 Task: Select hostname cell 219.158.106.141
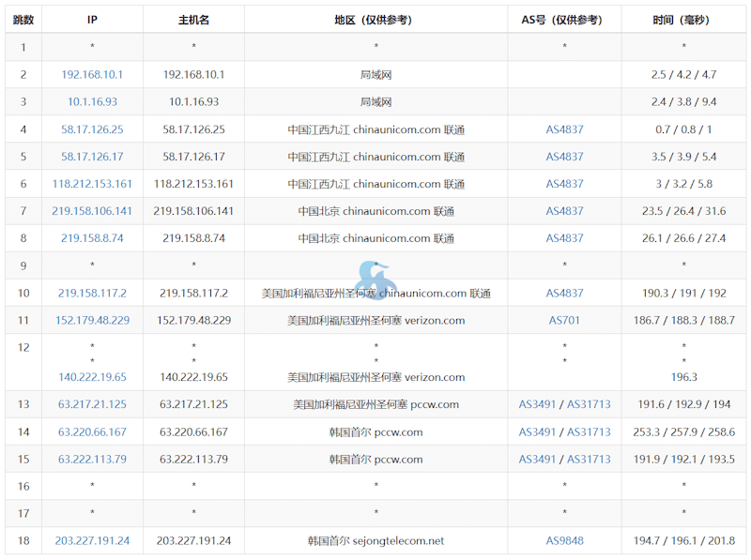pos(193,211)
